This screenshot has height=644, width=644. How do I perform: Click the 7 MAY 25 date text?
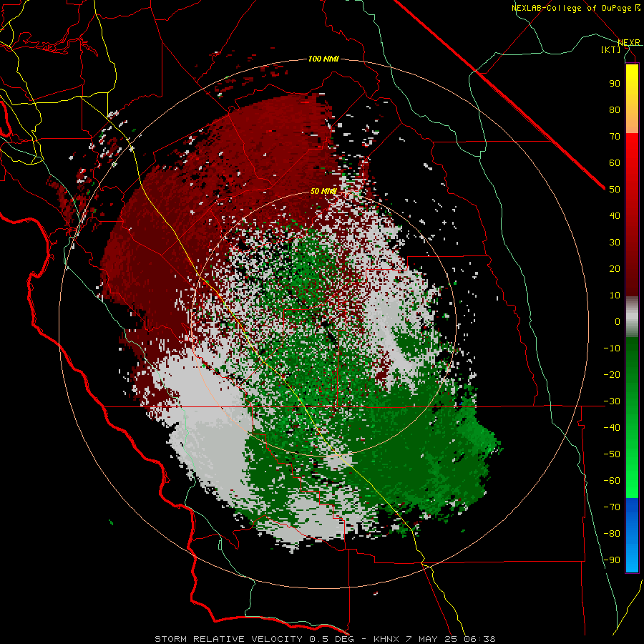tap(431, 639)
